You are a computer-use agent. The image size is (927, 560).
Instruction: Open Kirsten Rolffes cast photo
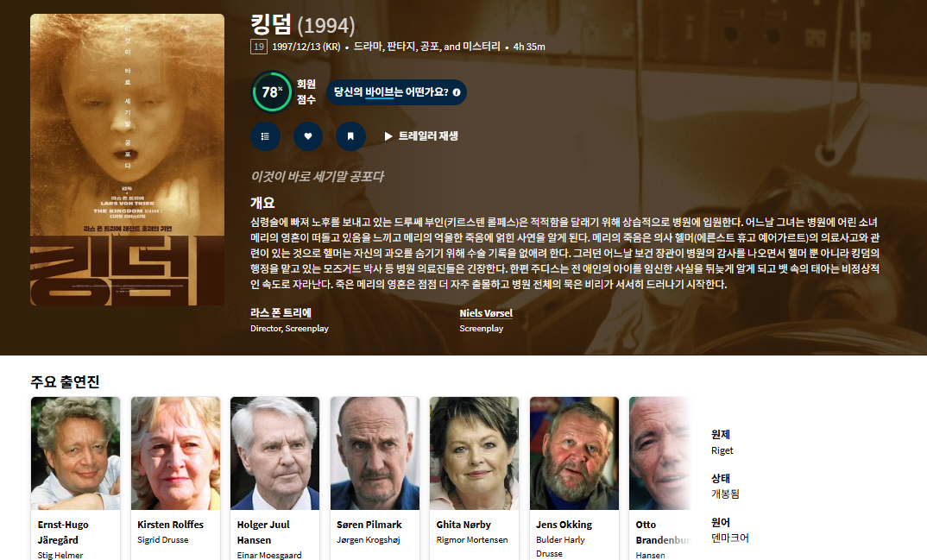click(175, 453)
